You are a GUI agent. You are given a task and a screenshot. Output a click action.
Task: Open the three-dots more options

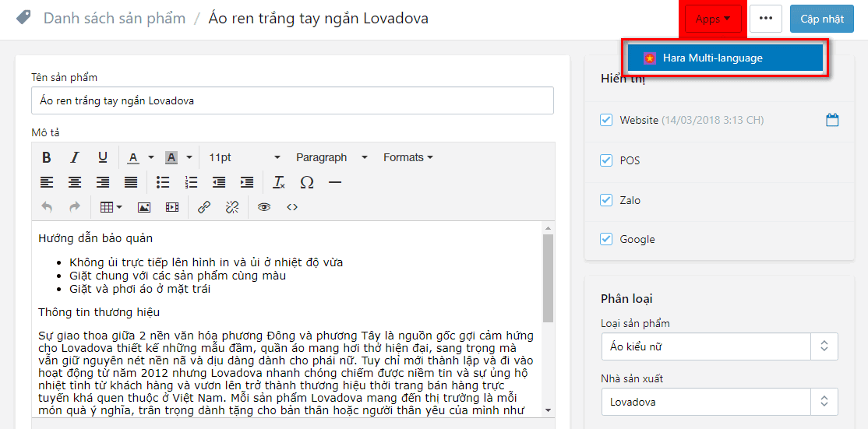pyautogui.click(x=766, y=19)
